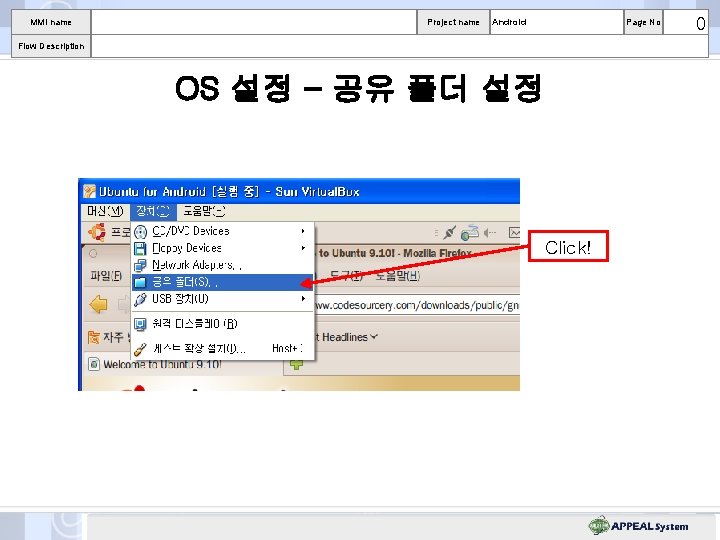
Task: Click the Welcome to Ubuntu tab favicon
Action: click(x=94, y=364)
